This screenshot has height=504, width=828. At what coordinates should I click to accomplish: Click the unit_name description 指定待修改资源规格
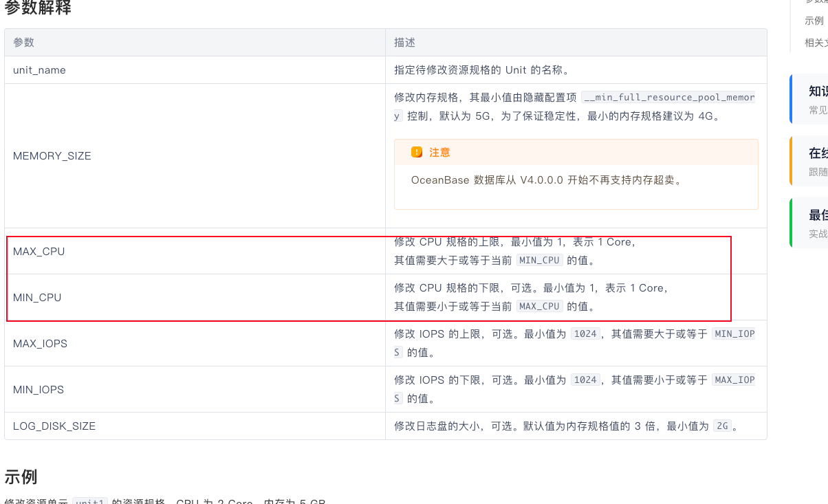pyautogui.click(x=481, y=70)
